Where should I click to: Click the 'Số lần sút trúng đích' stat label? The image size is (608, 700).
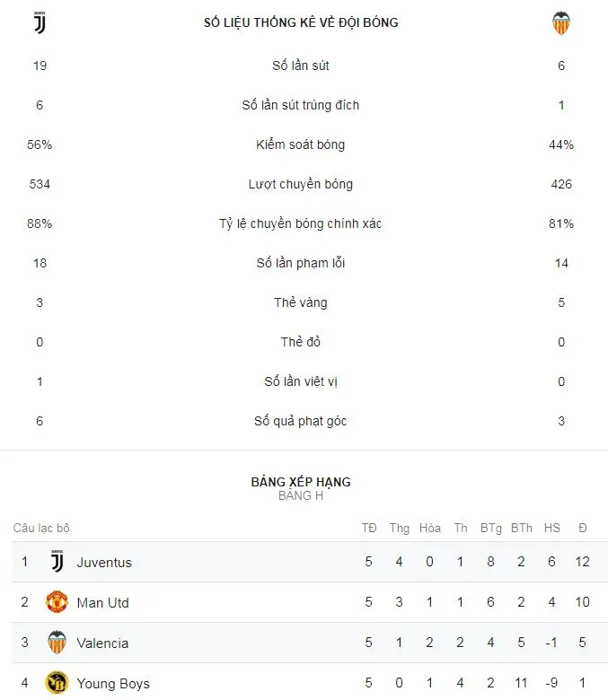[x=300, y=105]
